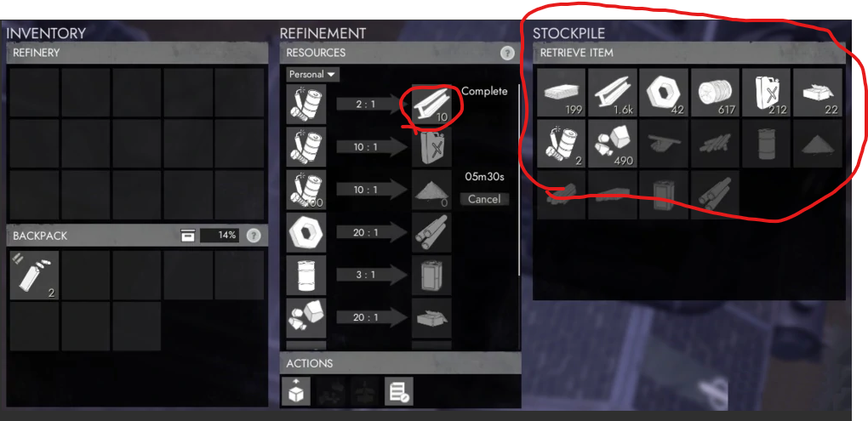
Task: Pick the coin stack item showing 617
Action: click(x=715, y=93)
